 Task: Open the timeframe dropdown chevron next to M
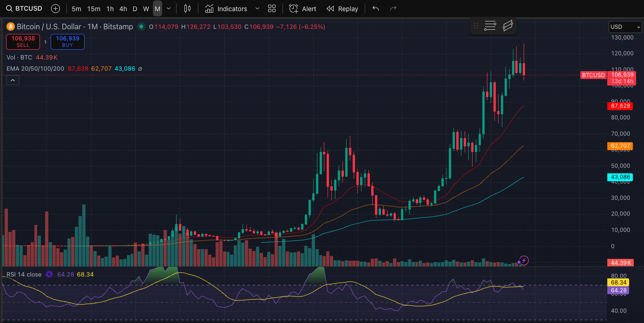click(x=168, y=8)
